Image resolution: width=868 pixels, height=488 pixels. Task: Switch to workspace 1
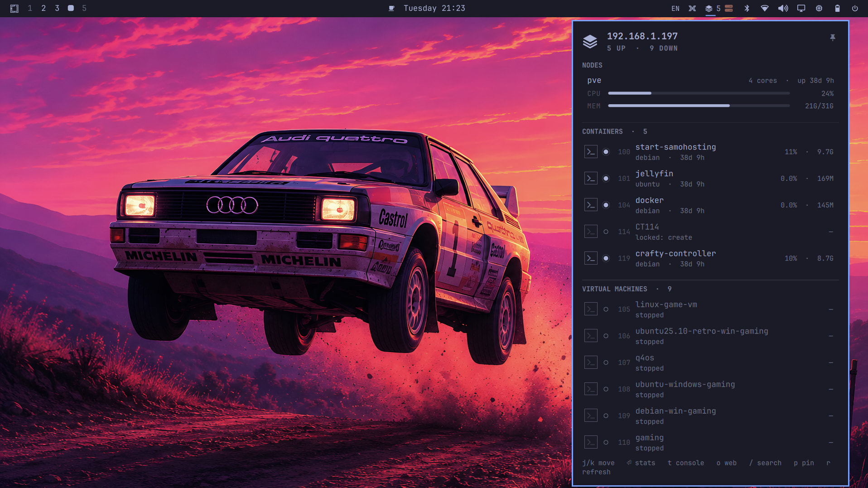coord(30,9)
